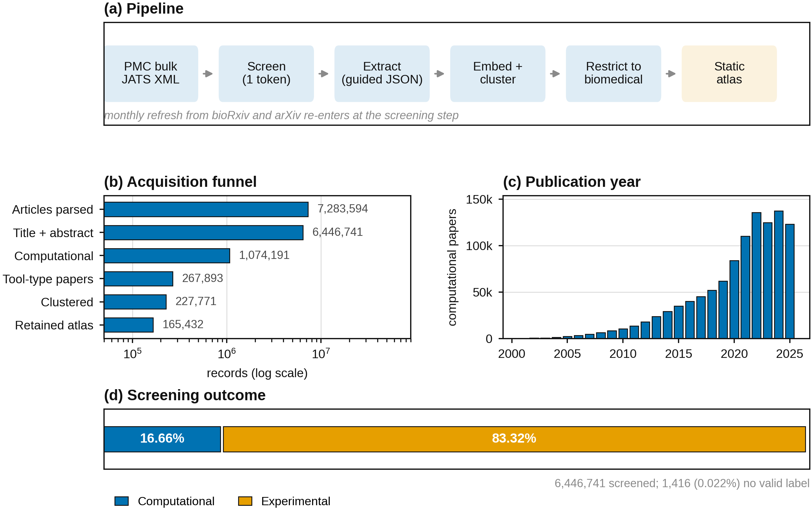Image resolution: width=812 pixels, height=515 pixels.
Task: Click the '1,416 (0.022%) no valid label' note
Action: [x=735, y=483]
